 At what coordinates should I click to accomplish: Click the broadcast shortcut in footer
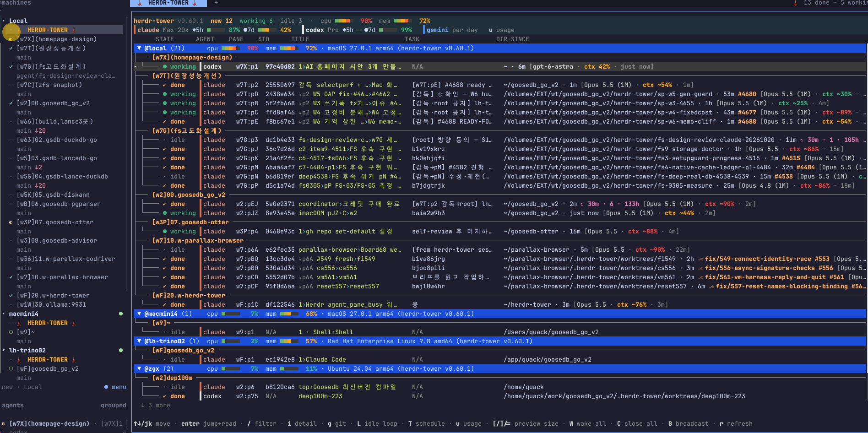click(689, 424)
